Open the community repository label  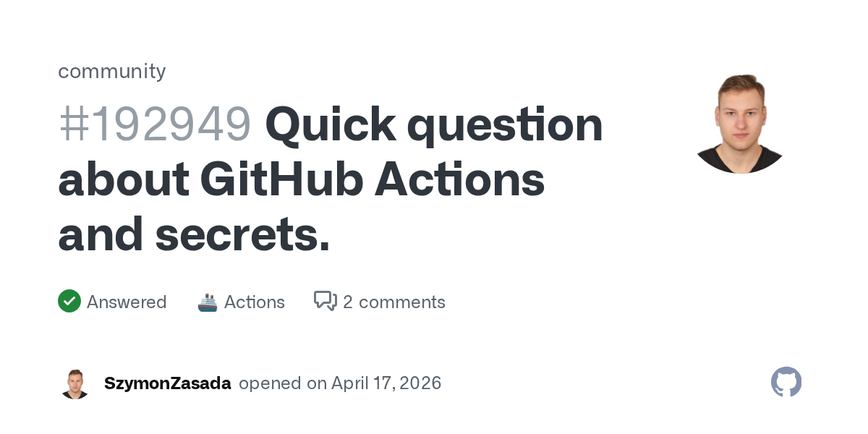pos(112,71)
